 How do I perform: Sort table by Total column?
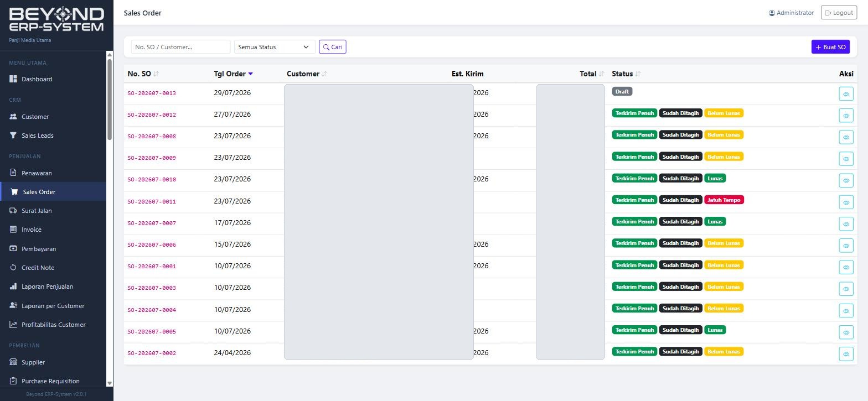(592, 74)
